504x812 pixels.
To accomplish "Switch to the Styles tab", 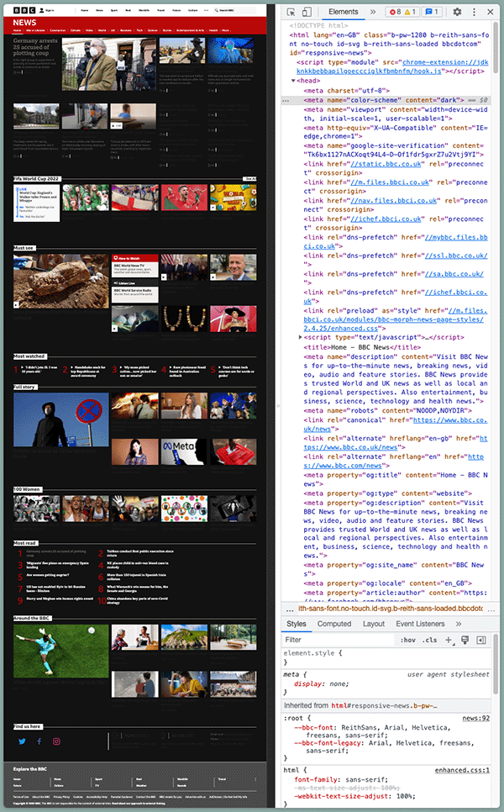I will (296, 624).
